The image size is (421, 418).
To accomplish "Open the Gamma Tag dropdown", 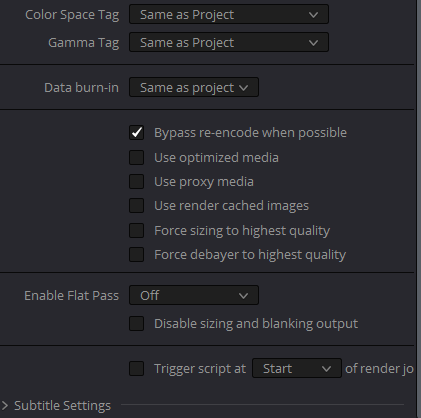I will [x=229, y=42].
